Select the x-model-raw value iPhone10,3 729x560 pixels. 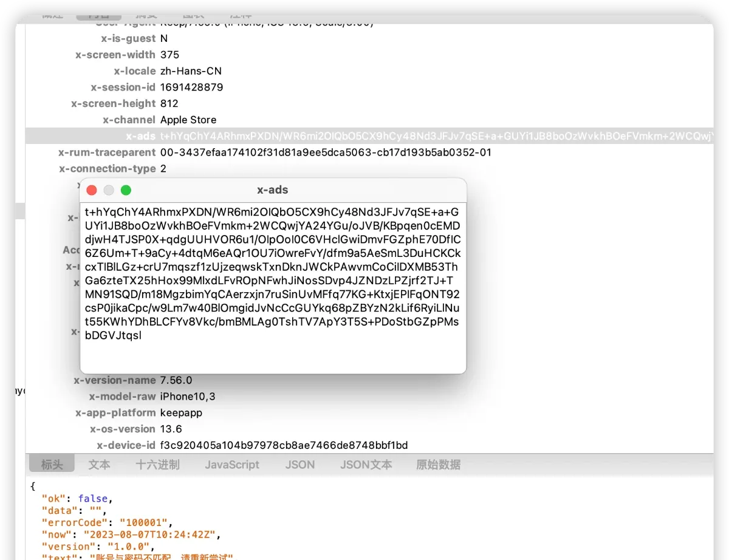188,397
